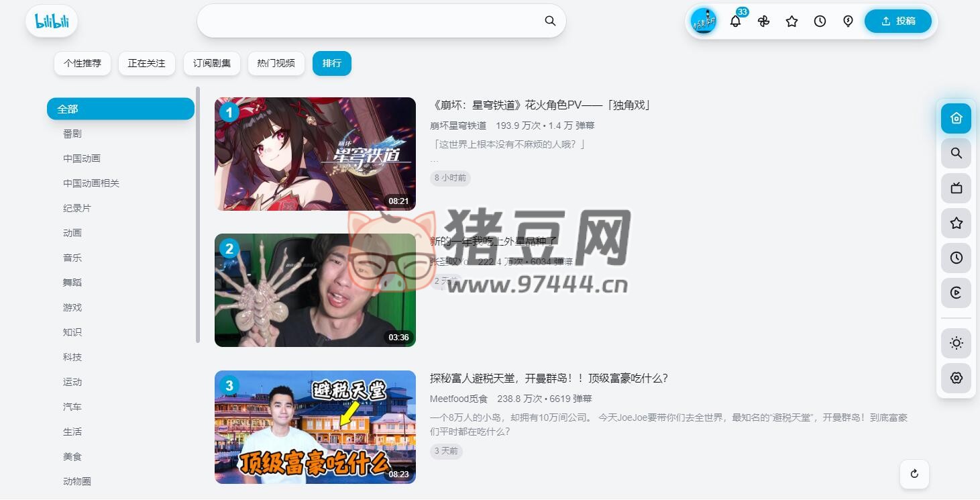This screenshot has width=980, height=500.
Task: Click description 「这世界上根本没有不麻烦的人哦？」
Action: point(508,144)
